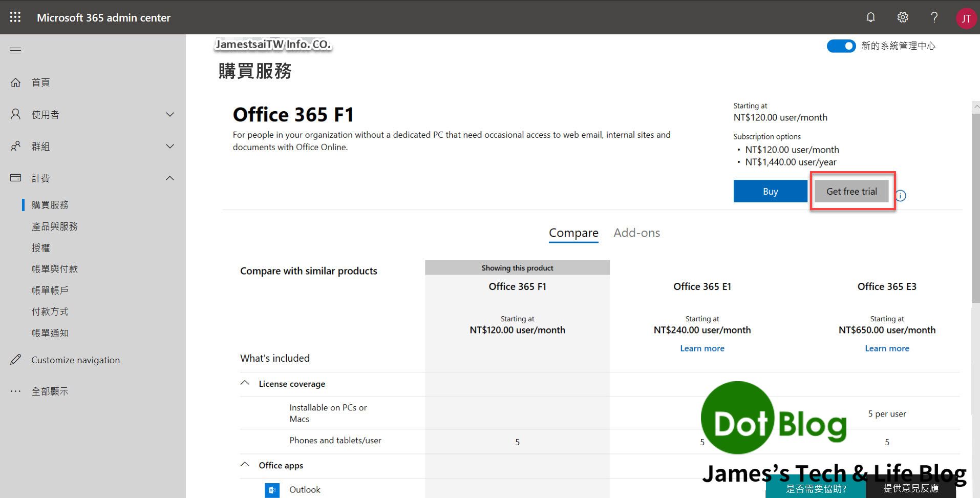980x498 pixels.
Task: Open 產品與服務 in the sidebar
Action: (55, 226)
